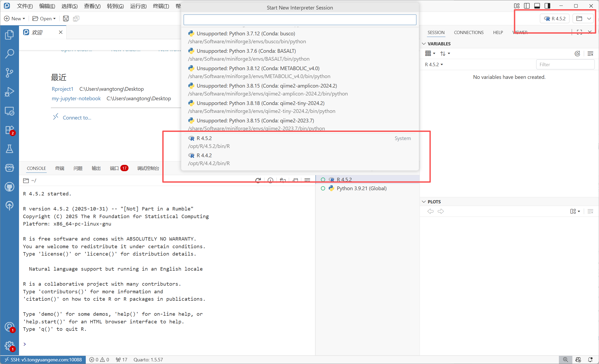Open the Explorer view in the activity bar
The height and width of the screenshot is (364, 599).
tap(9, 35)
